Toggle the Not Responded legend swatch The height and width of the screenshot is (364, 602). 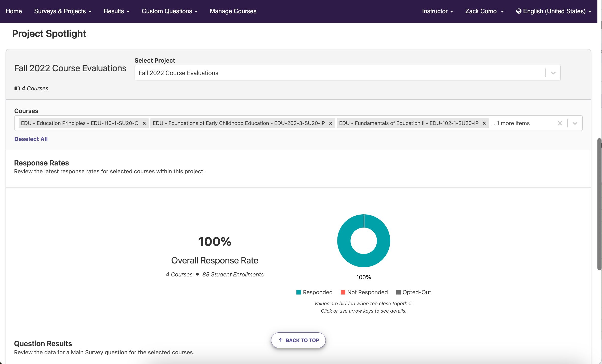point(343,292)
